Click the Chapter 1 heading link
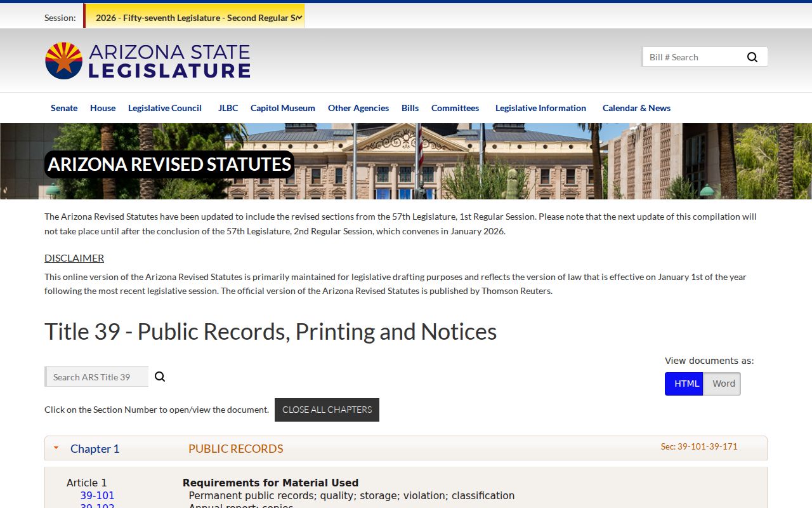 click(x=95, y=448)
